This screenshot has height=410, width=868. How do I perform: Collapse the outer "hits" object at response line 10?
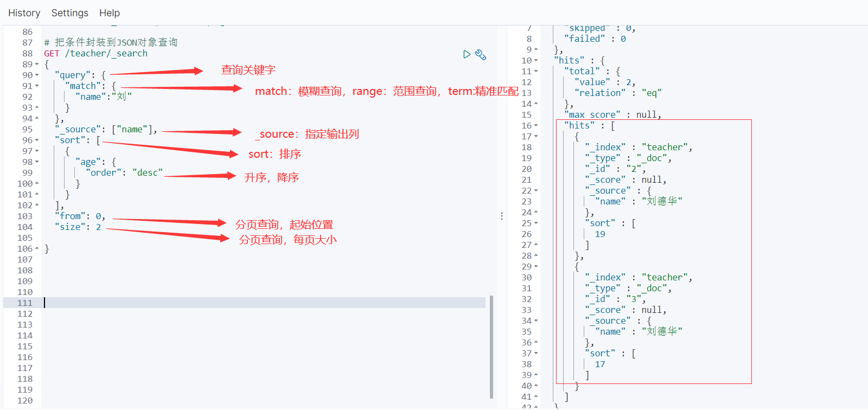click(x=536, y=60)
